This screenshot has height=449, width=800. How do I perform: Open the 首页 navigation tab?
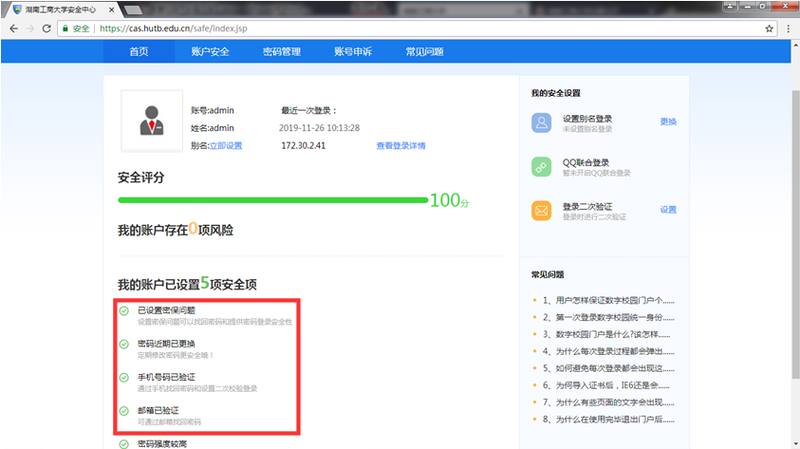[x=139, y=52]
